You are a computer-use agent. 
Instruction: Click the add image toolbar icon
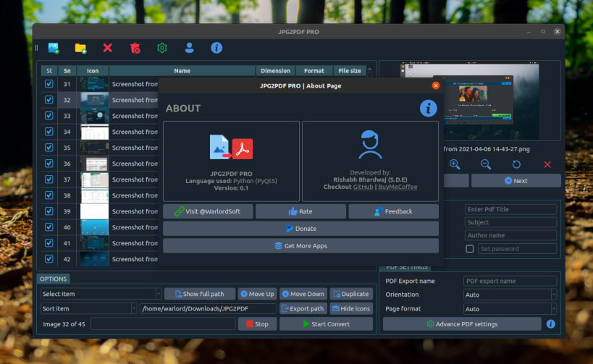click(54, 48)
